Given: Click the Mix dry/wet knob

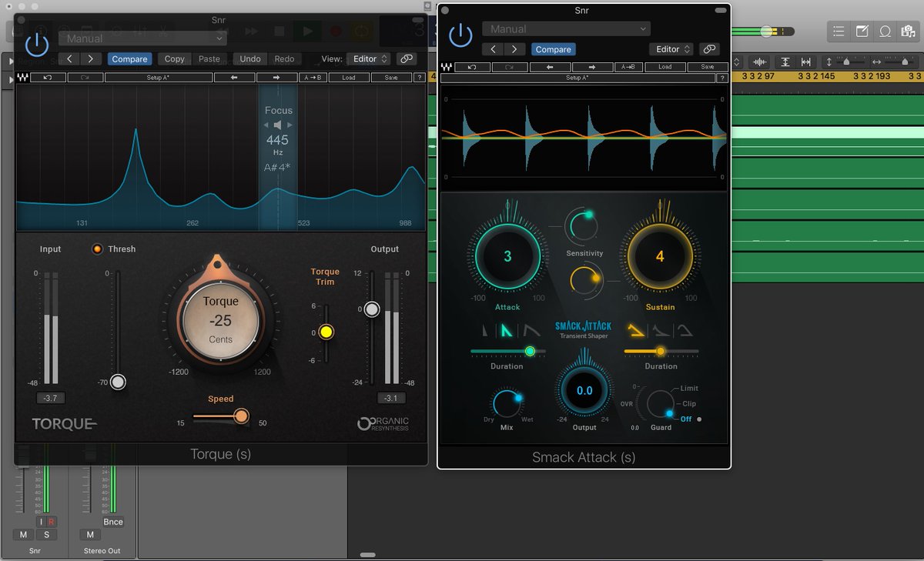Looking at the screenshot, I should [507, 403].
